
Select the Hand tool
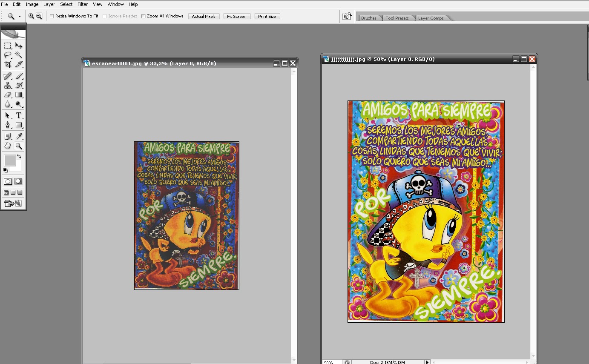pos(8,146)
